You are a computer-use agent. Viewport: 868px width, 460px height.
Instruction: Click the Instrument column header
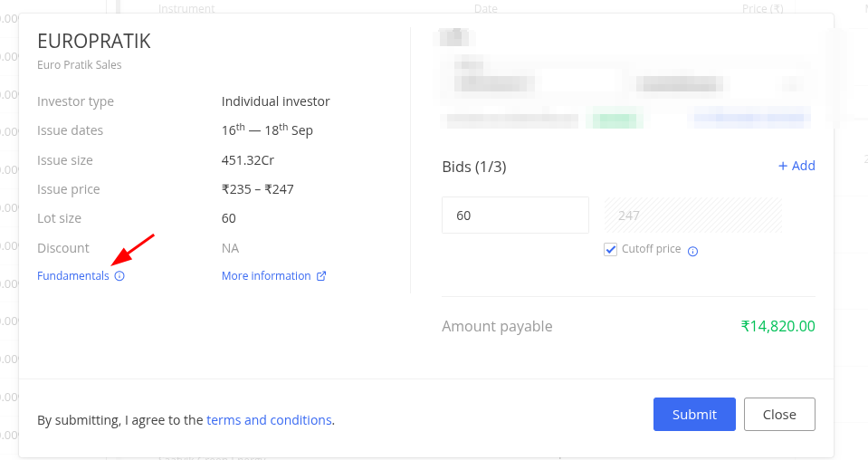click(x=186, y=9)
